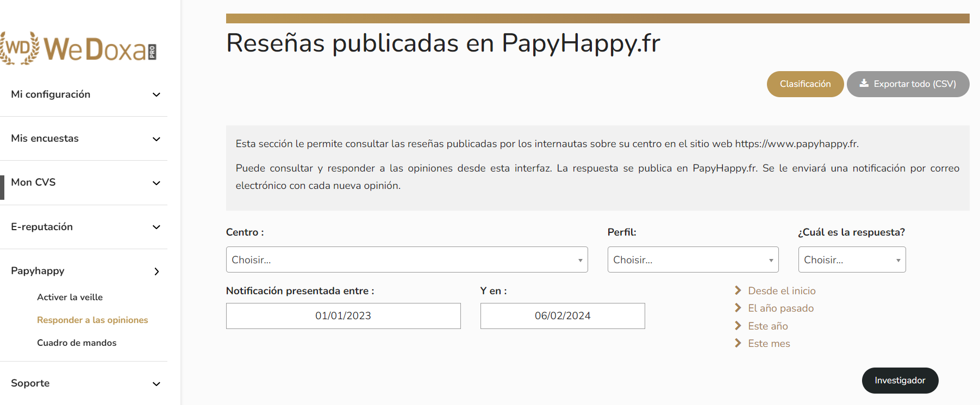Click the Clasificación button
Screen dimensions: 980x405
[x=805, y=84]
